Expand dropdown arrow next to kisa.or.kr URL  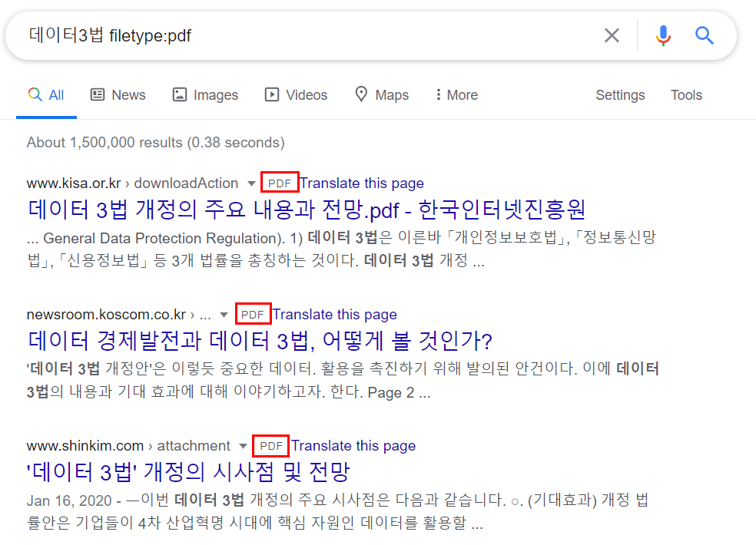tap(251, 183)
